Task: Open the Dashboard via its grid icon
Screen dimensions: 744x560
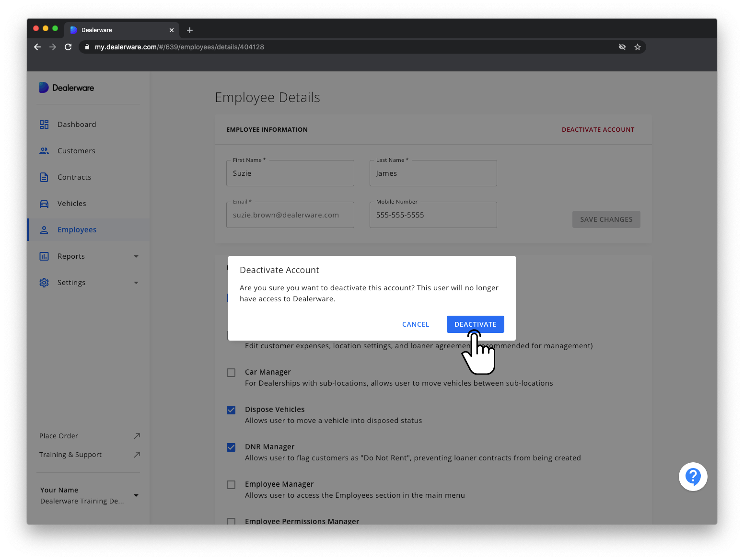Action: tap(44, 124)
